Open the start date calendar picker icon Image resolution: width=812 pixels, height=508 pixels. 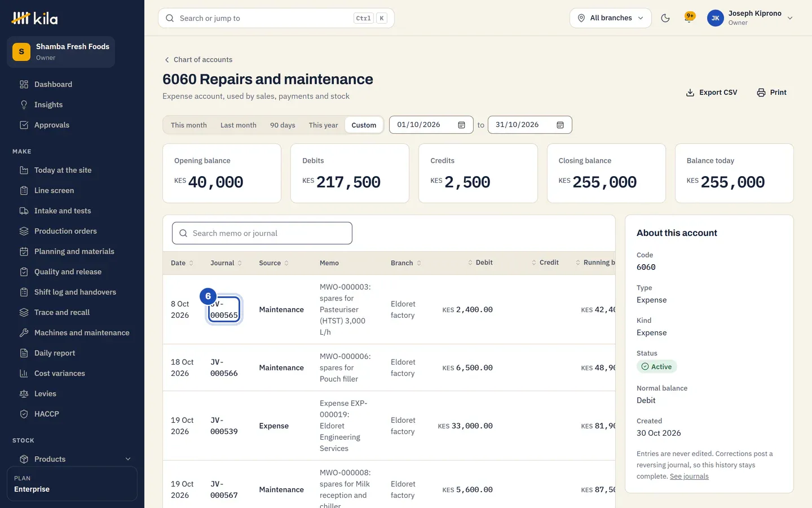461,125
